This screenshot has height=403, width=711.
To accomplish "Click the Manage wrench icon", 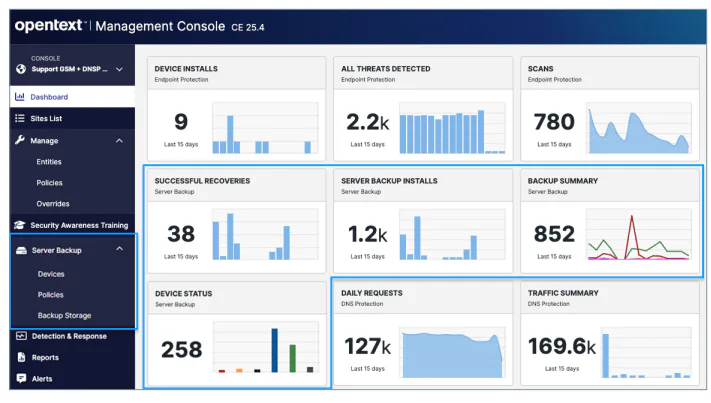I will coord(19,140).
